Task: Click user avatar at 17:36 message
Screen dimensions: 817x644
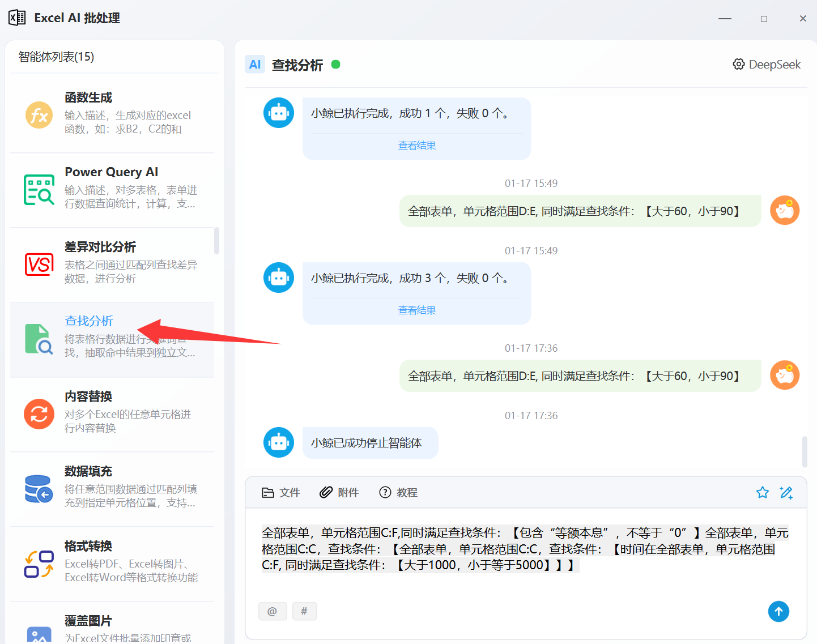Action: coord(785,375)
